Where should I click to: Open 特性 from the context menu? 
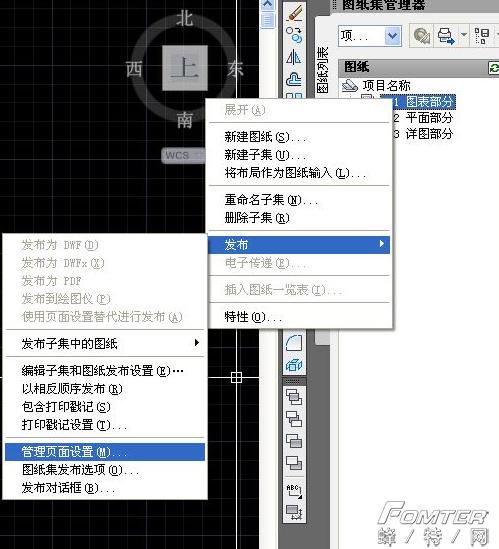[x=253, y=317]
